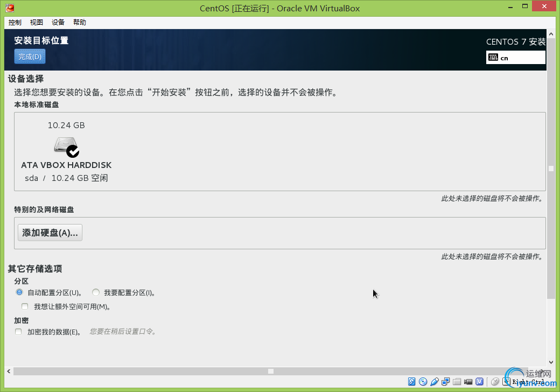Screen dimensions: 560x392
Task: Select the ATA VBOX HARDDISK disk icon
Action: click(x=66, y=147)
